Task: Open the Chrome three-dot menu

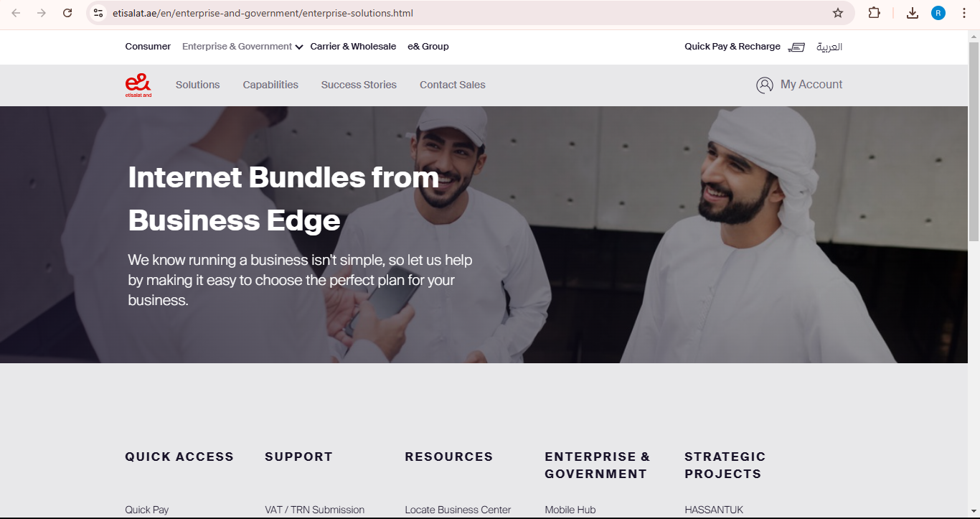Action: [964, 13]
